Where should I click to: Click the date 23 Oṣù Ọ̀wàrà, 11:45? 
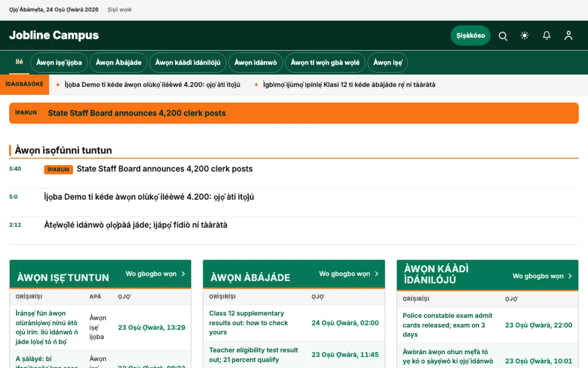[345, 355]
